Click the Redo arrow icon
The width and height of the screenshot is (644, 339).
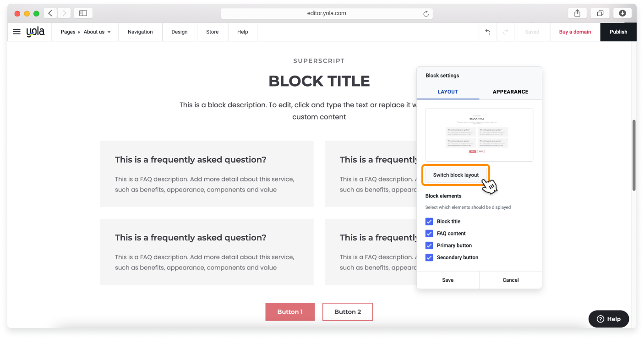point(506,32)
